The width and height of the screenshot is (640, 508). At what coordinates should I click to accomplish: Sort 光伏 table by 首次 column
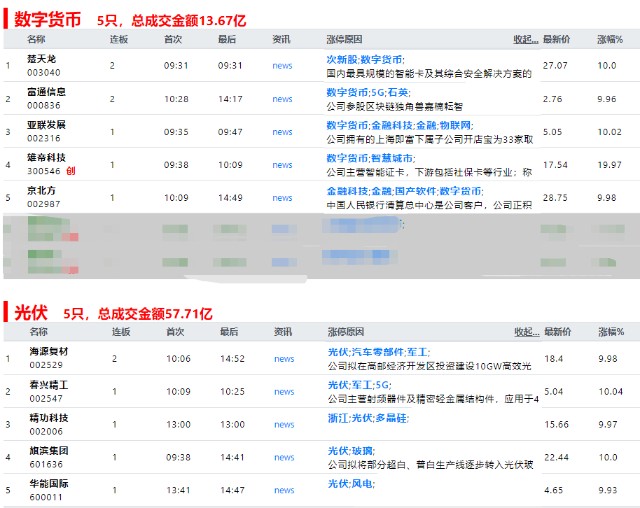click(x=175, y=332)
